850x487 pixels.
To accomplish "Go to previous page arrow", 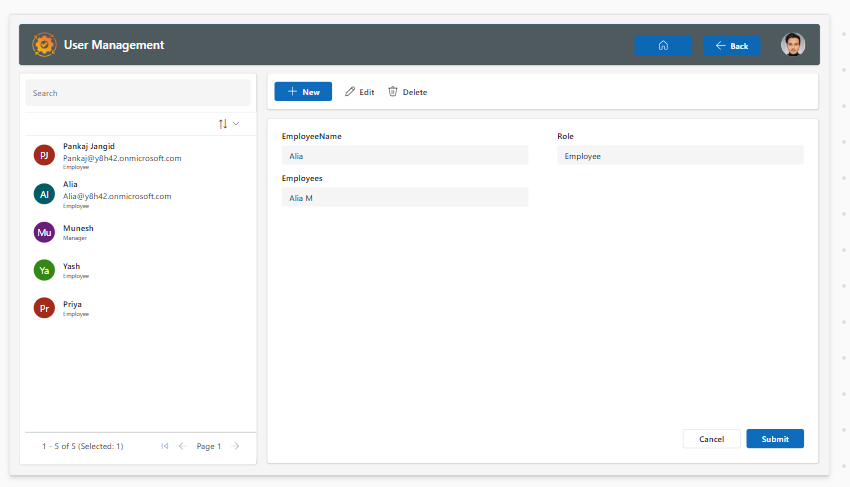I will point(183,446).
